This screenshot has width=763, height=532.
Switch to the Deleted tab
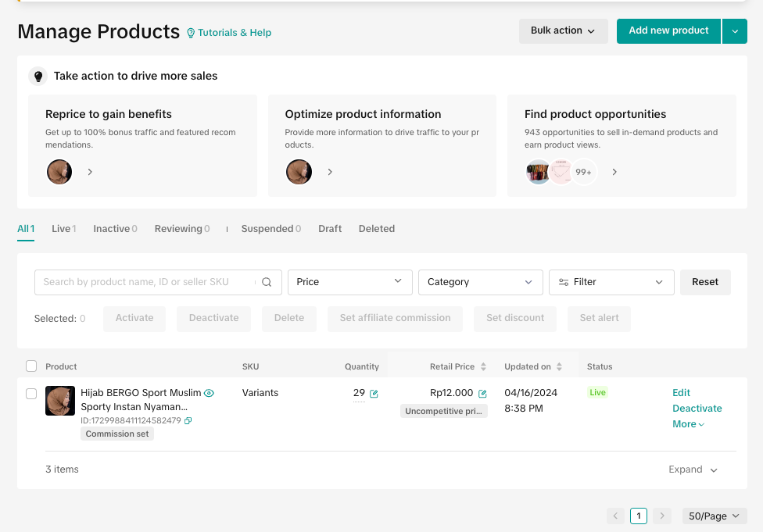[x=377, y=229]
